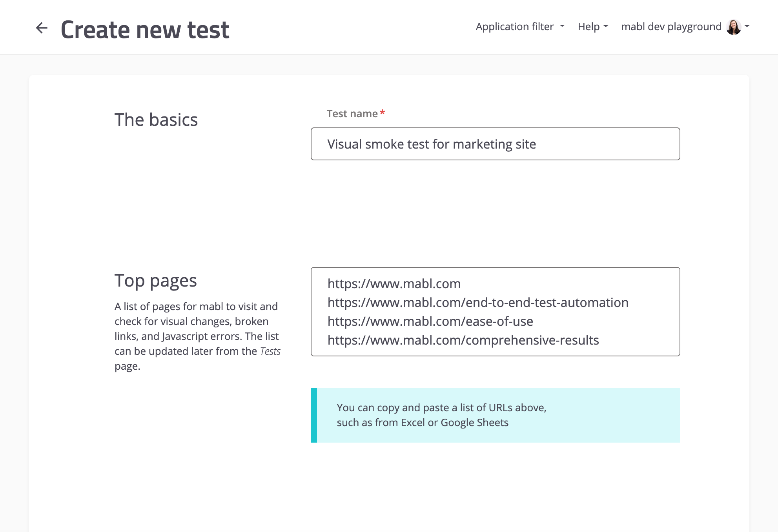The width and height of the screenshot is (778, 532).
Task: Open the Help menu
Action: pos(593,27)
